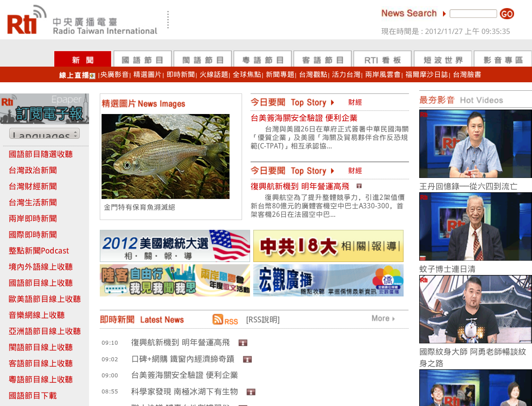This screenshot has width=532, height=406.
Task: Open sidebar link 兩岸即時新聞
Action: [33, 219]
